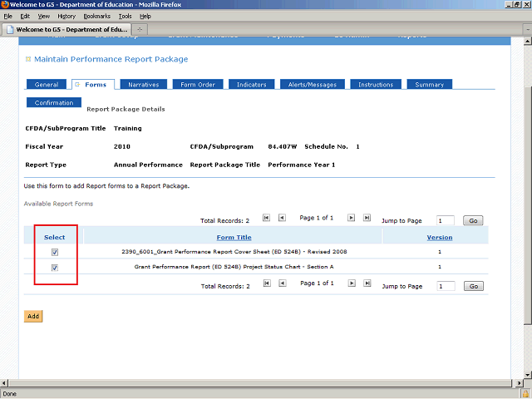Click previous page icon in bottom pager
This screenshot has height=399, width=532.
[282, 283]
